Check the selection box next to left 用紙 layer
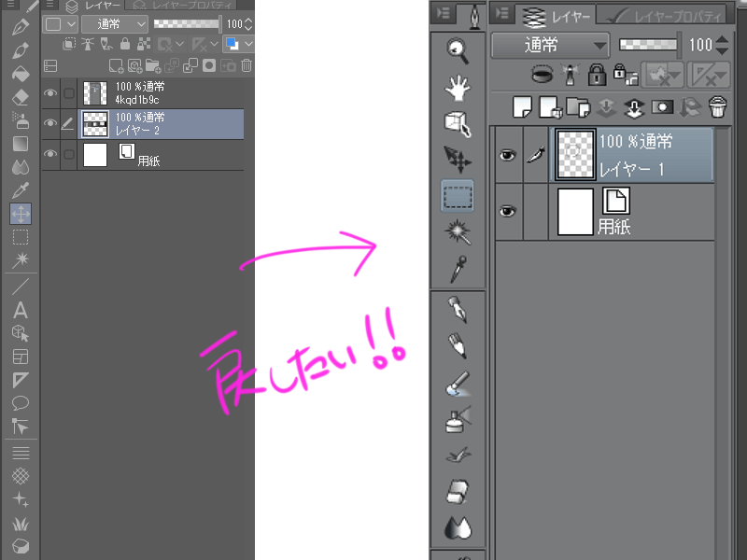The height and width of the screenshot is (560, 747). [x=69, y=154]
